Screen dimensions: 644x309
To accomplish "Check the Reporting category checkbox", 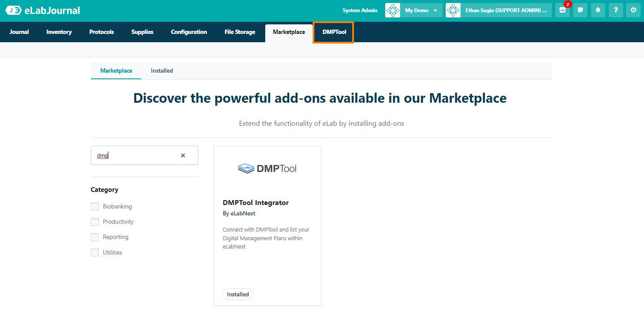I will tap(95, 237).
